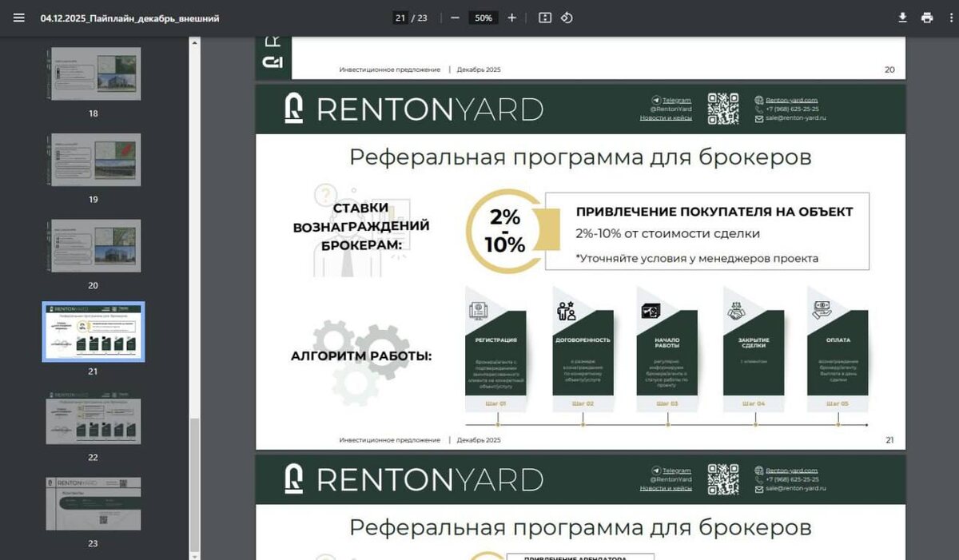Click the fit to page icon
The image size is (959, 560).
click(x=545, y=18)
